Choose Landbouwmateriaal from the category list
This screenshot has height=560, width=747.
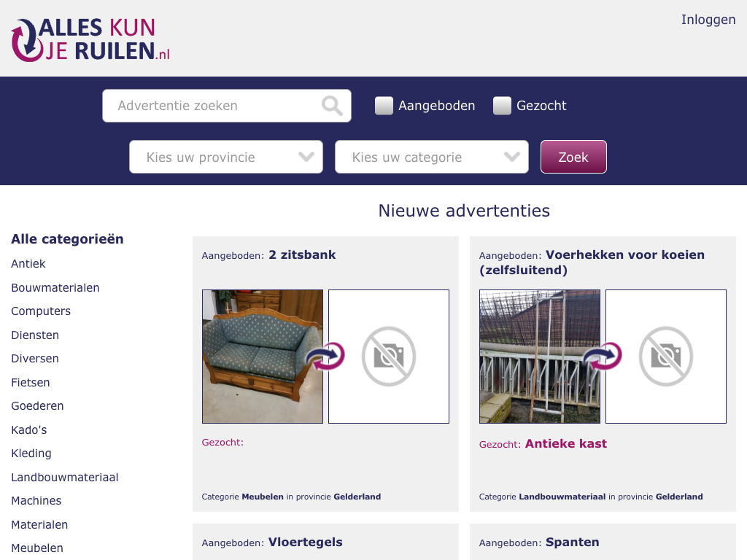click(64, 478)
